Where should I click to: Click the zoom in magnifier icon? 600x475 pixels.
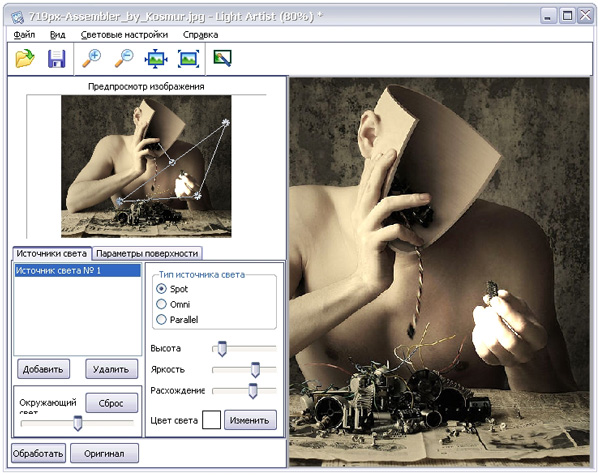tap(92, 59)
